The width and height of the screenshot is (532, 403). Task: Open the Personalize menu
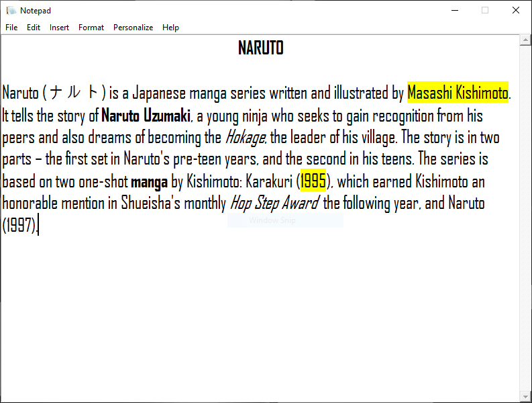[x=133, y=28]
